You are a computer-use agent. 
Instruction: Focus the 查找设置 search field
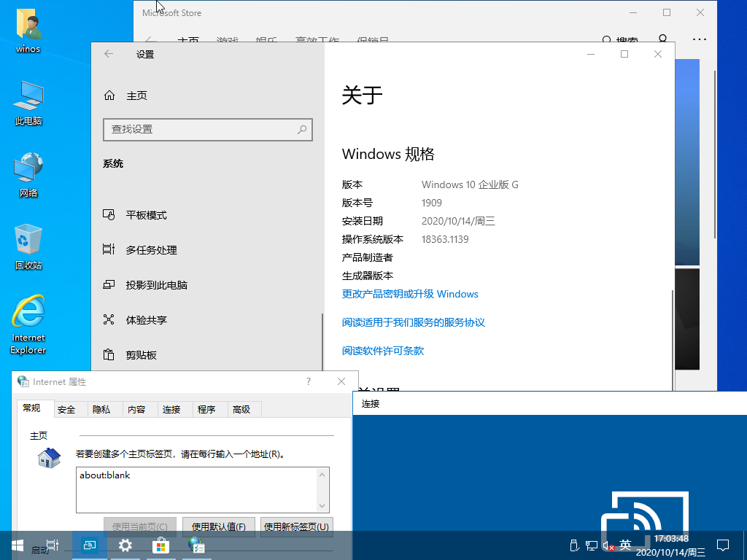pyautogui.click(x=208, y=130)
